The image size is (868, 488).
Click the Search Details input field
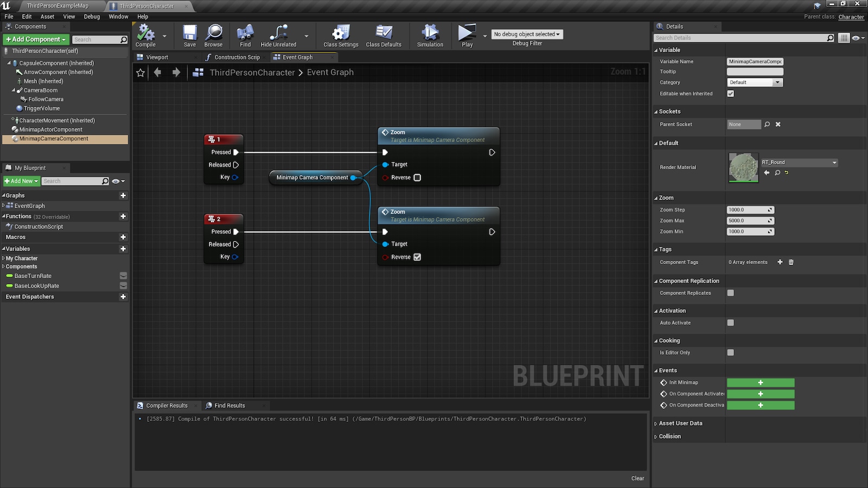741,37
